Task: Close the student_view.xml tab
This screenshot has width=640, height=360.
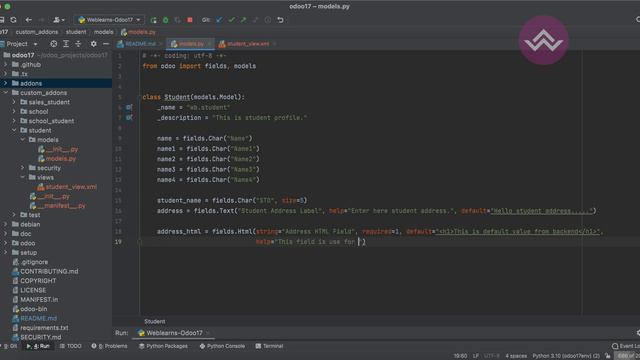Action: pos(275,44)
